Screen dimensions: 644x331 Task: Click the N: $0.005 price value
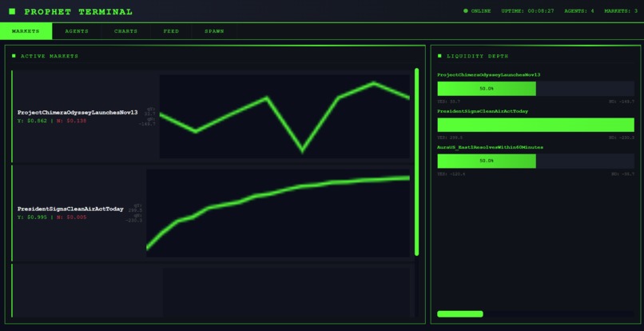tap(71, 217)
